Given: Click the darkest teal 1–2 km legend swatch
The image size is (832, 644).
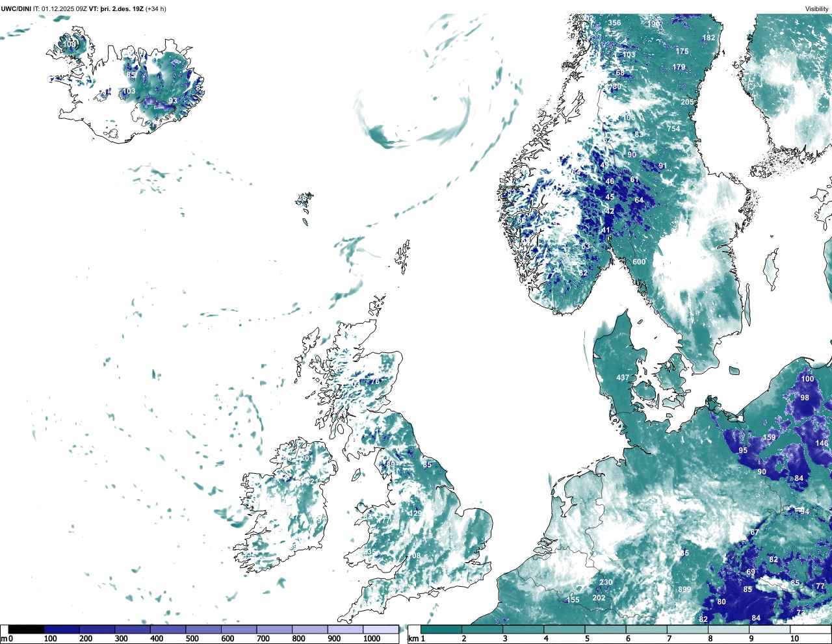Looking at the screenshot, I should coord(441,629).
